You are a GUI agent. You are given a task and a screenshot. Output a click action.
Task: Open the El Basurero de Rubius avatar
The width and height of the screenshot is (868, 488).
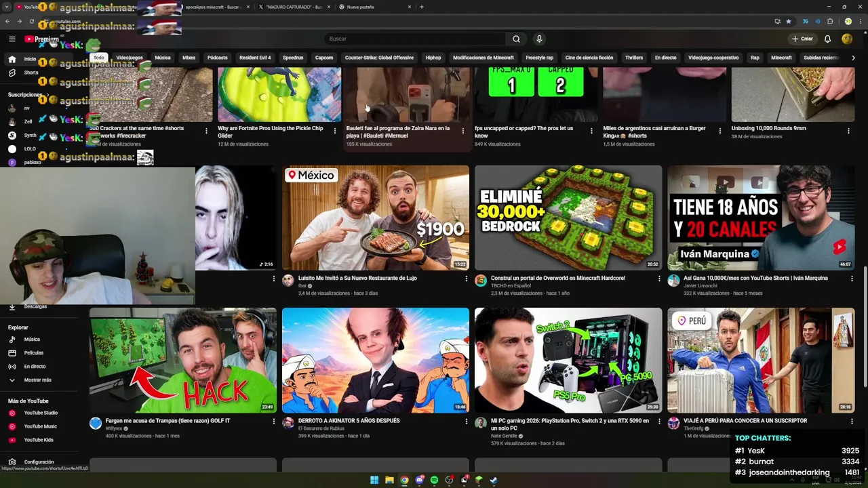click(x=288, y=423)
